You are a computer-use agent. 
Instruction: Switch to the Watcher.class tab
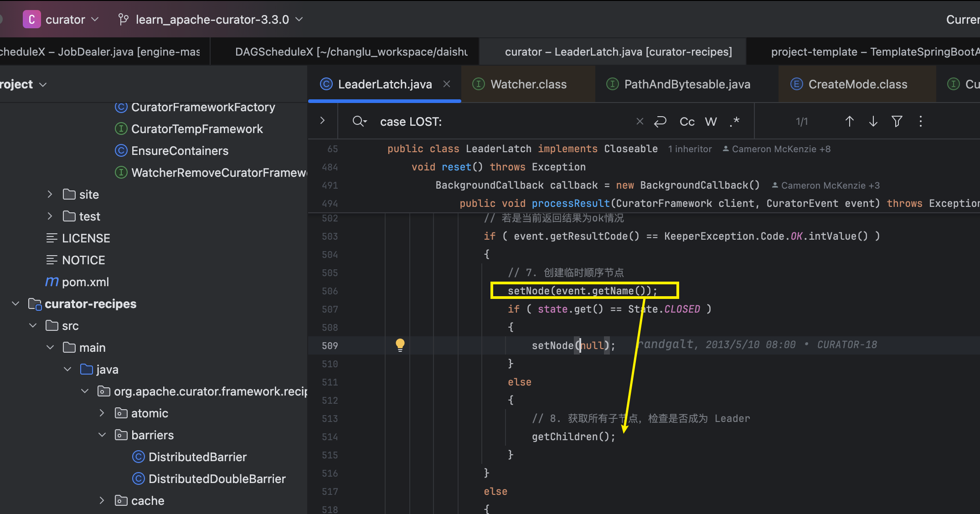pos(528,84)
